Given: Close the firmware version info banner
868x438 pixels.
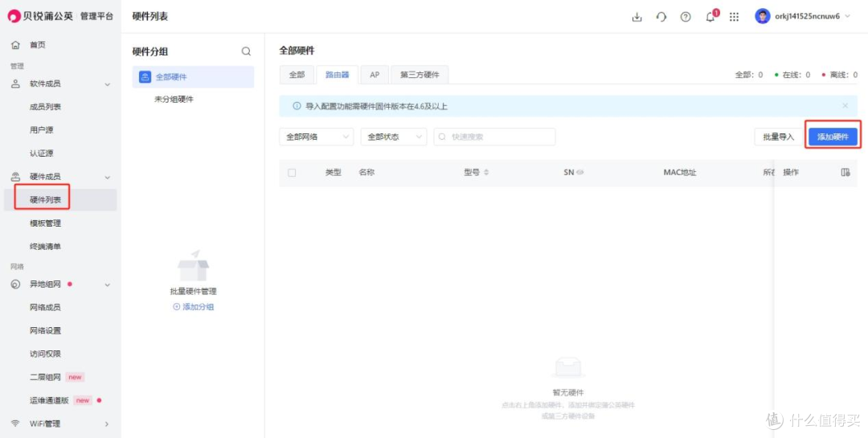Looking at the screenshot, I should (845, 105).
